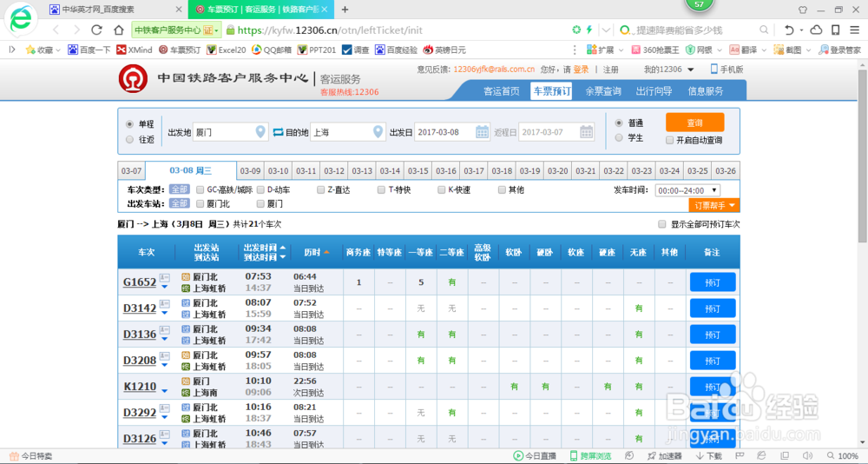Viewport: 868px width, 464px height.
Task: Click vertical page scrollbar
Action: coord(863,156)
